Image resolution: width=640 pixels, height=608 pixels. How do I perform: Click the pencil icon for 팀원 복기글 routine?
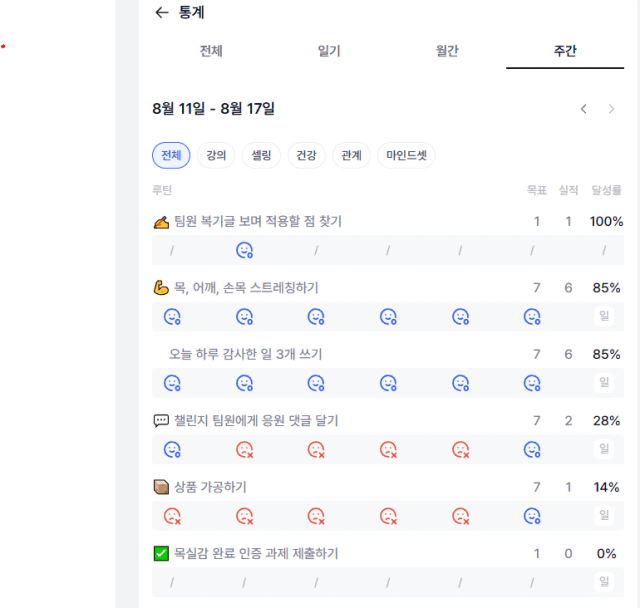click(161, 222)
